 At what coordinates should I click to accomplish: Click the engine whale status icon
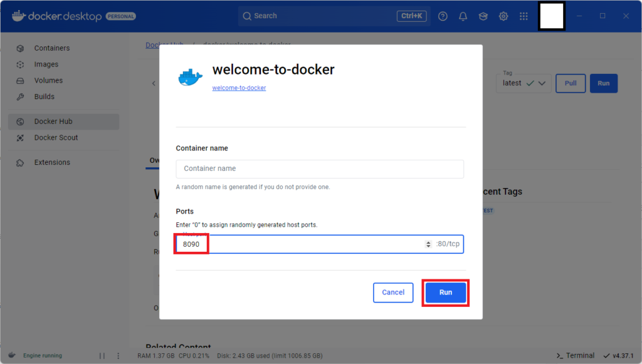tap(12, 355)
